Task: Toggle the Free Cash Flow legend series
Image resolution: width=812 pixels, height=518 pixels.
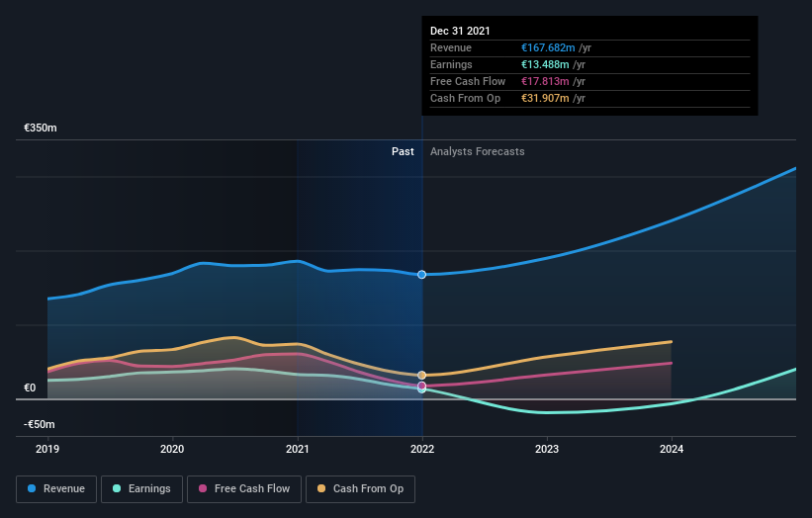Action: 244,489
